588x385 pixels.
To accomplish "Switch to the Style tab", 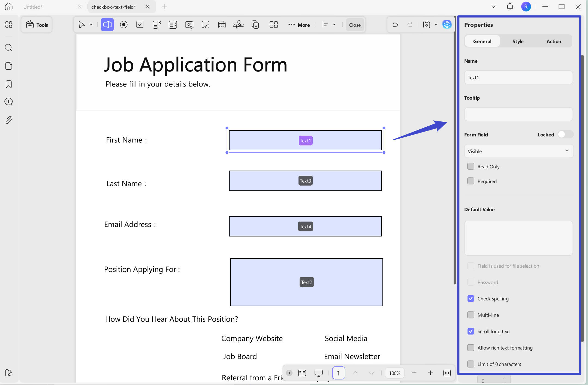I will [x=518, y=41].
